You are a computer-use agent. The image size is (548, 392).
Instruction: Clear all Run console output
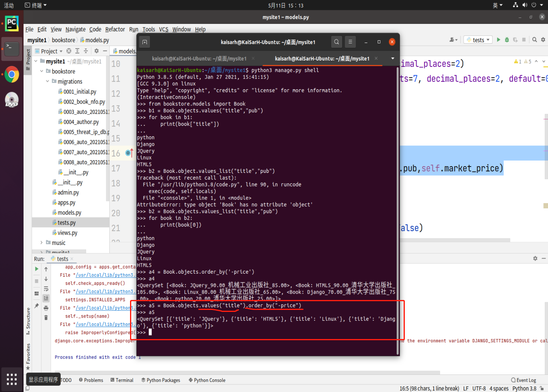(46, 318)
